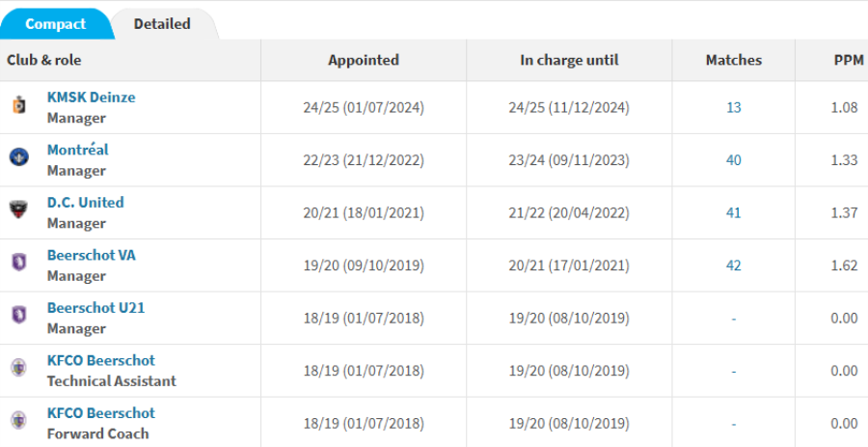Open the D.C. United club link

85,202
